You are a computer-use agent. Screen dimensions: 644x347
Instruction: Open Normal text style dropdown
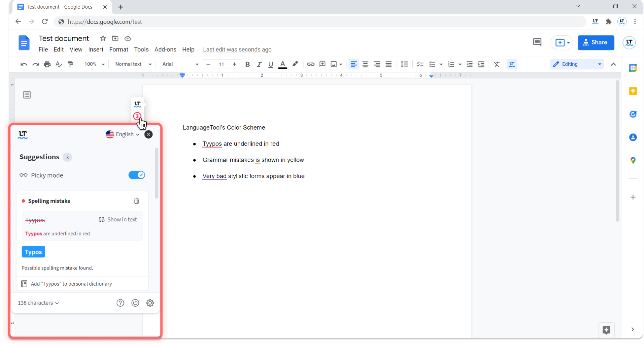pyautogui.click(x=133, y=64)
